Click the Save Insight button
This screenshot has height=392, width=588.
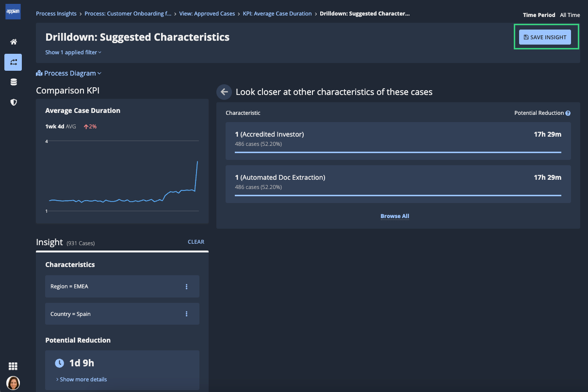pos(545,37)
